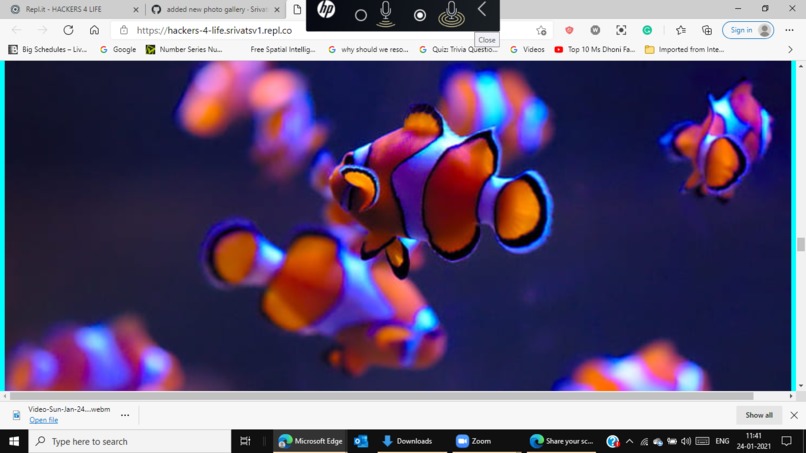Click the Show all downloads button

pyautogui.click(x=759, y=415)
